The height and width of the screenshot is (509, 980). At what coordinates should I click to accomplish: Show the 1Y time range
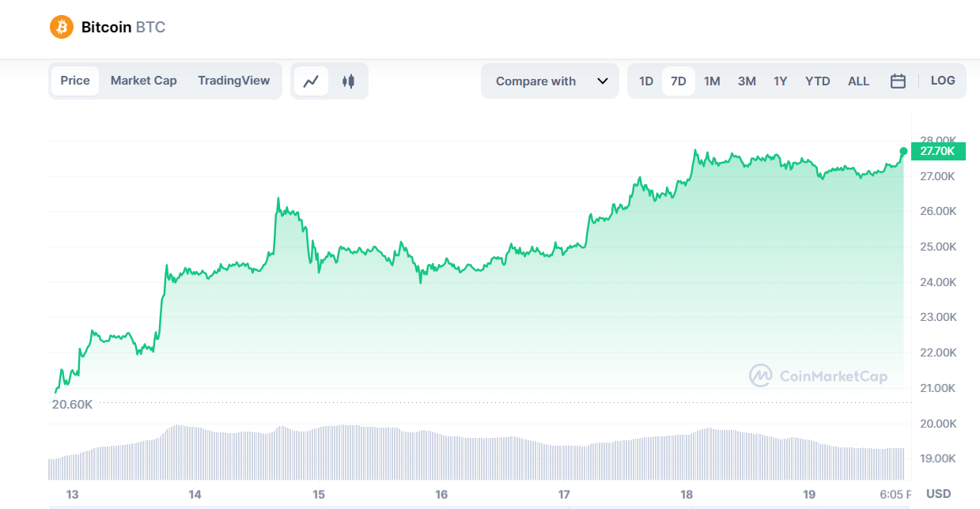pyautogui.click(x=781, y=81)
